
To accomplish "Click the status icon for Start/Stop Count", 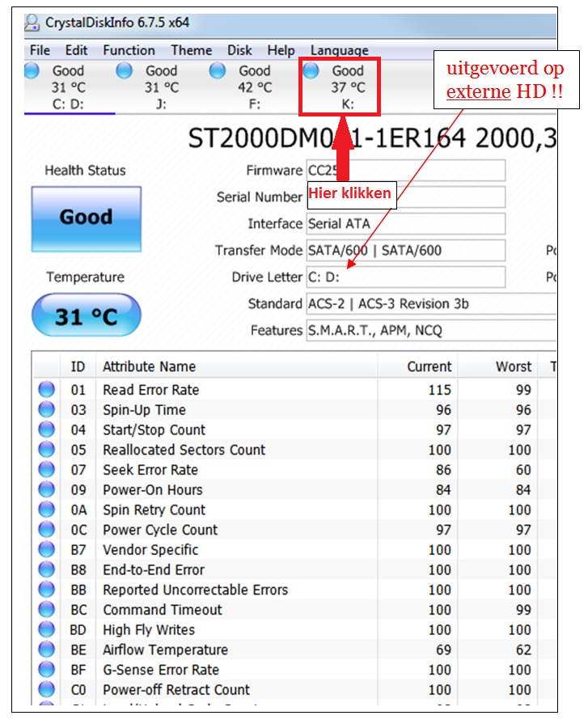I will pyautogui.click(x=46, y=430).
